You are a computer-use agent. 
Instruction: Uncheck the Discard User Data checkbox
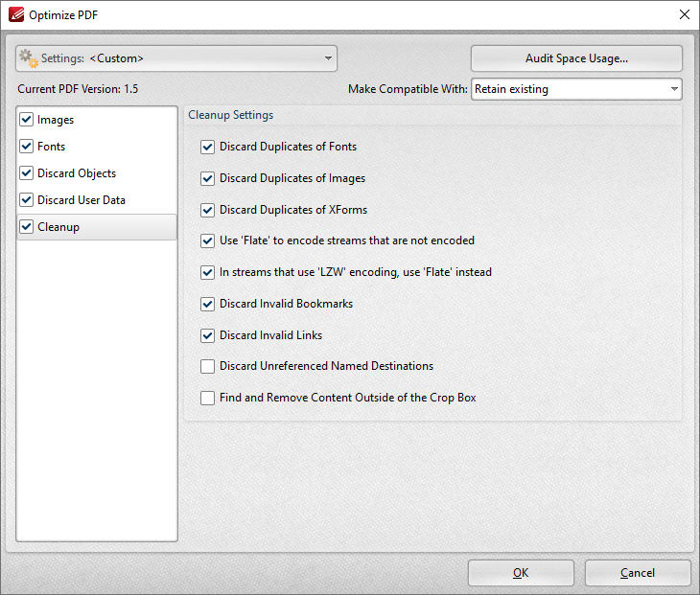(x=27, y=200)
